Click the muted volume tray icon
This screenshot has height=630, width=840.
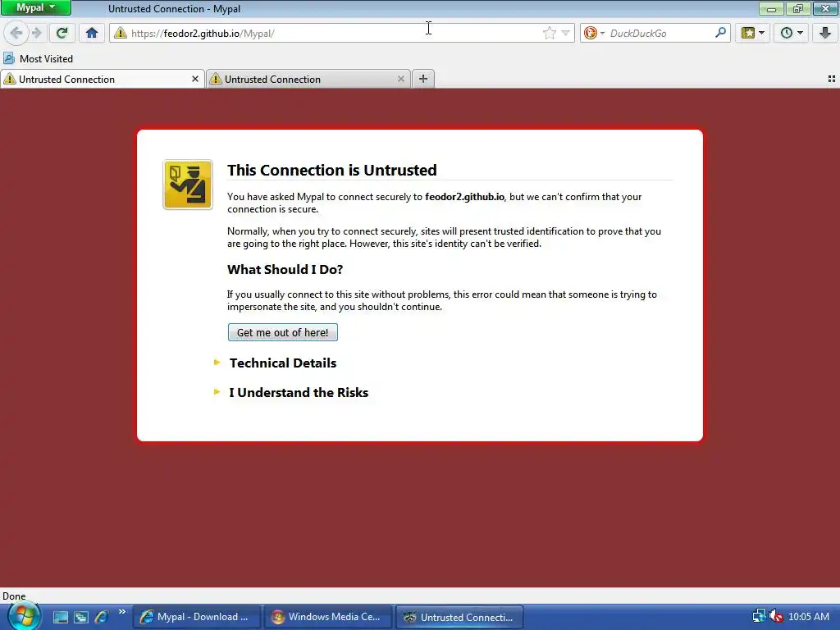tap(776, 616)
